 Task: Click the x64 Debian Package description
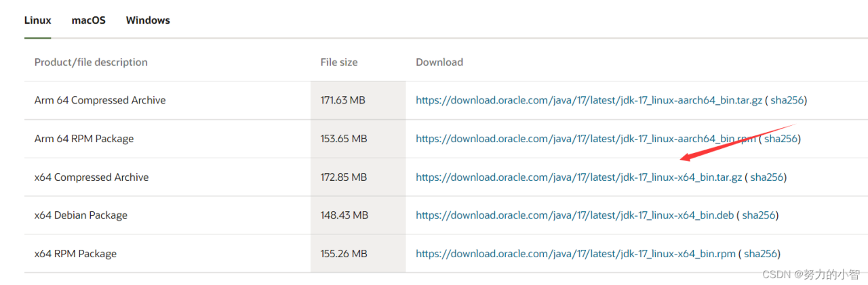coord(81,215)
